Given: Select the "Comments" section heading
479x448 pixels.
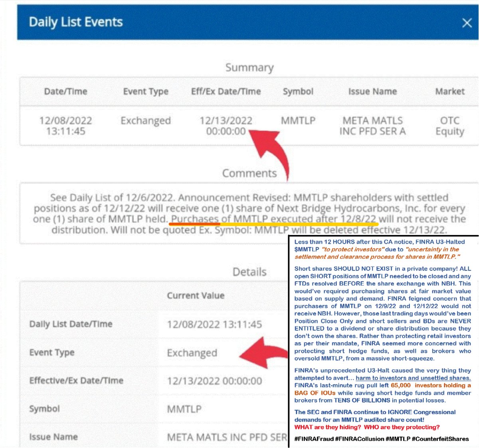Looking at the screenshot, I should click(249, 173).
